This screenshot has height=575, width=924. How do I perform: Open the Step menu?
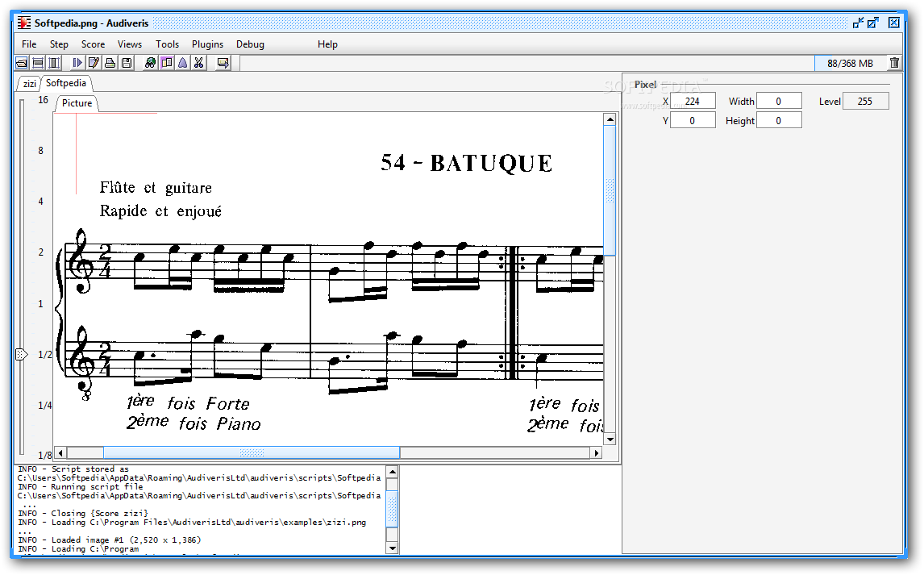[59, 44]
